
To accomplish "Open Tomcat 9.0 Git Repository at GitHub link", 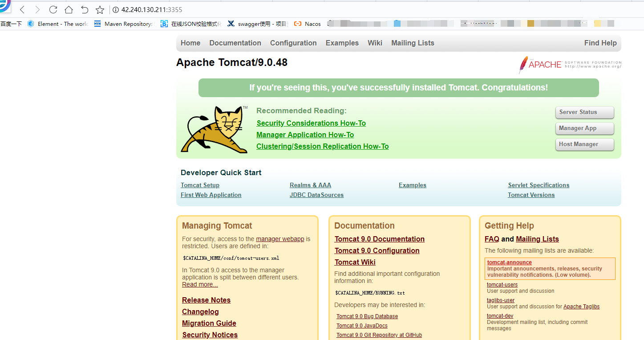I will click(379, 335).
